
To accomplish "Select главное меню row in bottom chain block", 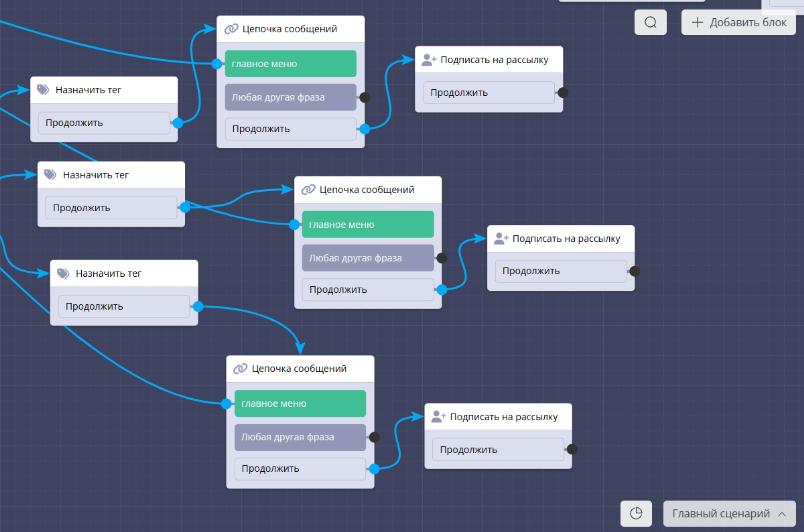I will (300, 404).
